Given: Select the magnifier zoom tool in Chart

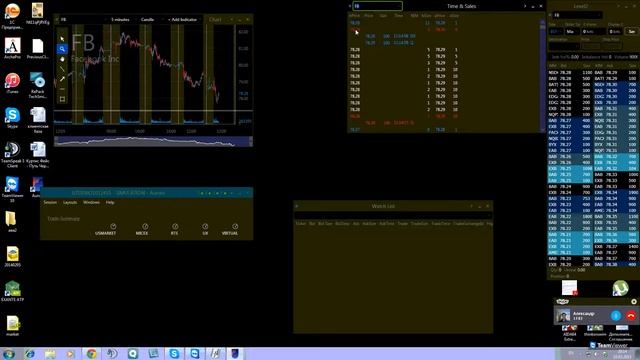Looking at the screenshot, I should coord(62,49).
